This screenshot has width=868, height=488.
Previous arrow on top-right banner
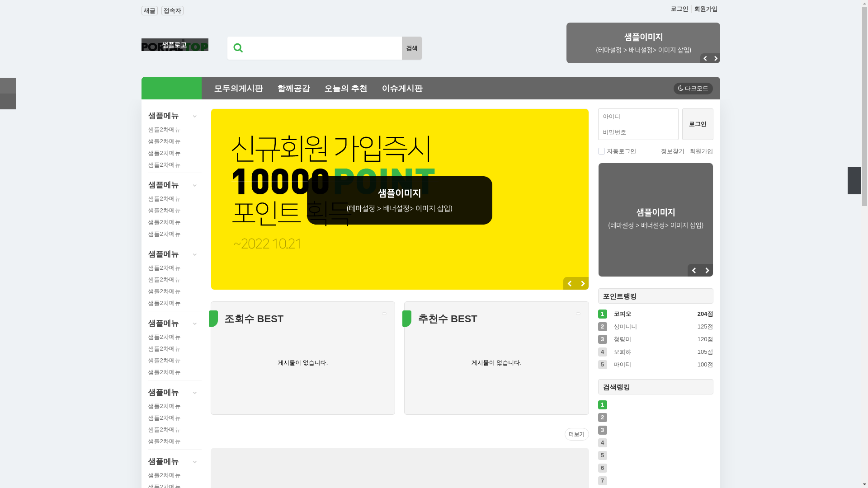705,58
